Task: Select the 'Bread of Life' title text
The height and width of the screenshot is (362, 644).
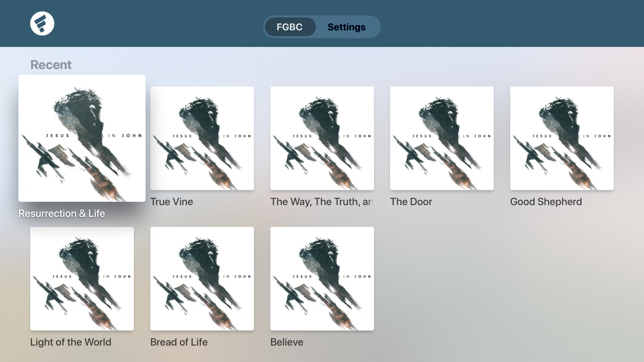Action: tap(179, 342)
